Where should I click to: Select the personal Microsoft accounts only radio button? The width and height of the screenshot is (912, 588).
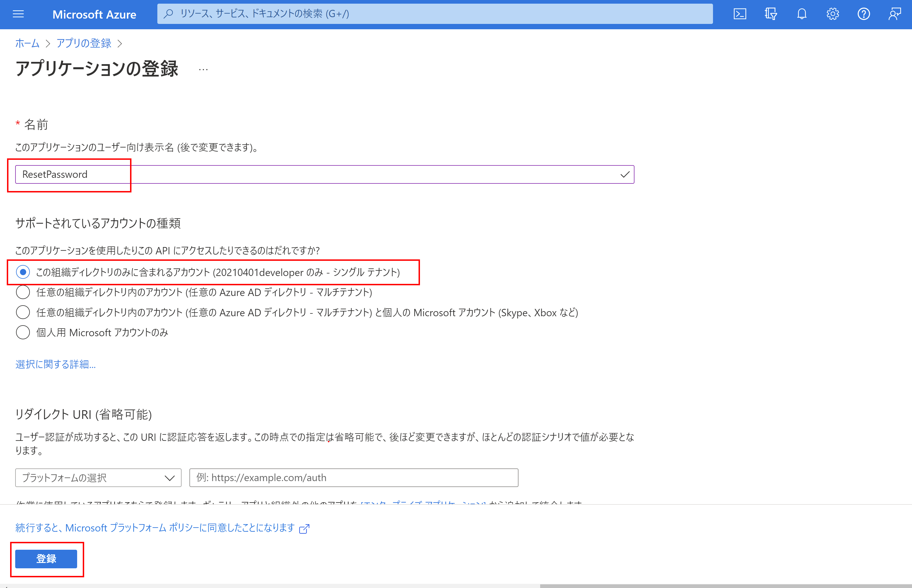pos(23,333)
